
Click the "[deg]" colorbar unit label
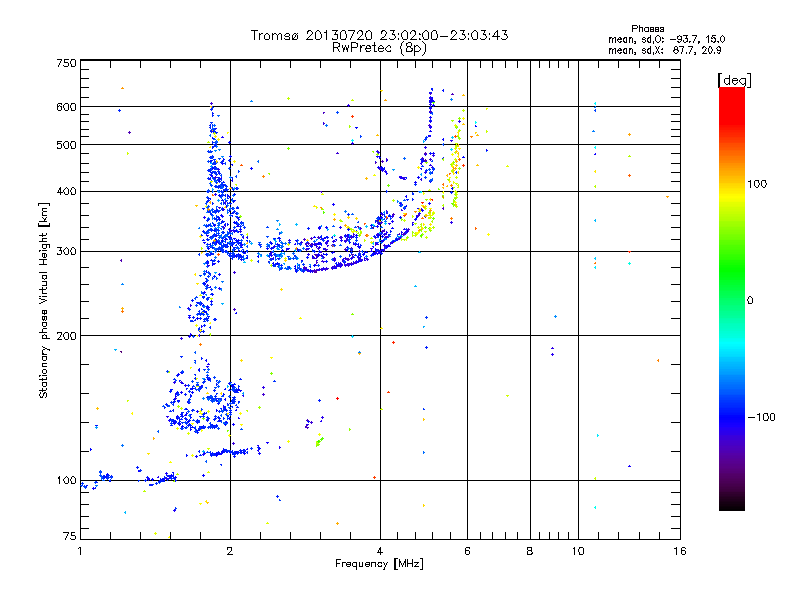734,80
